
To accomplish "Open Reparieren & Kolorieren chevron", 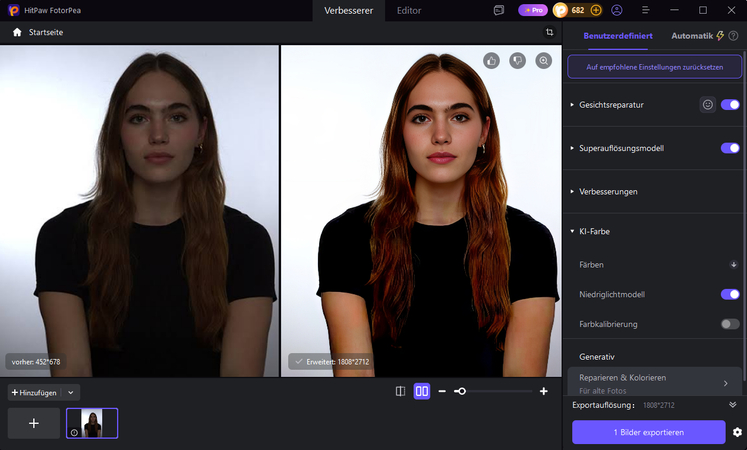I will click(x=726, y=383).
